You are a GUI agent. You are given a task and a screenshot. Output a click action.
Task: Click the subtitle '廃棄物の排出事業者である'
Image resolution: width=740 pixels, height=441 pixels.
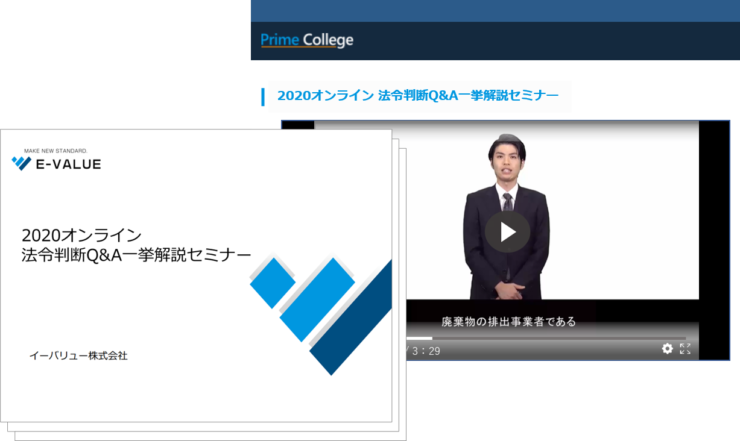[509, 322]
